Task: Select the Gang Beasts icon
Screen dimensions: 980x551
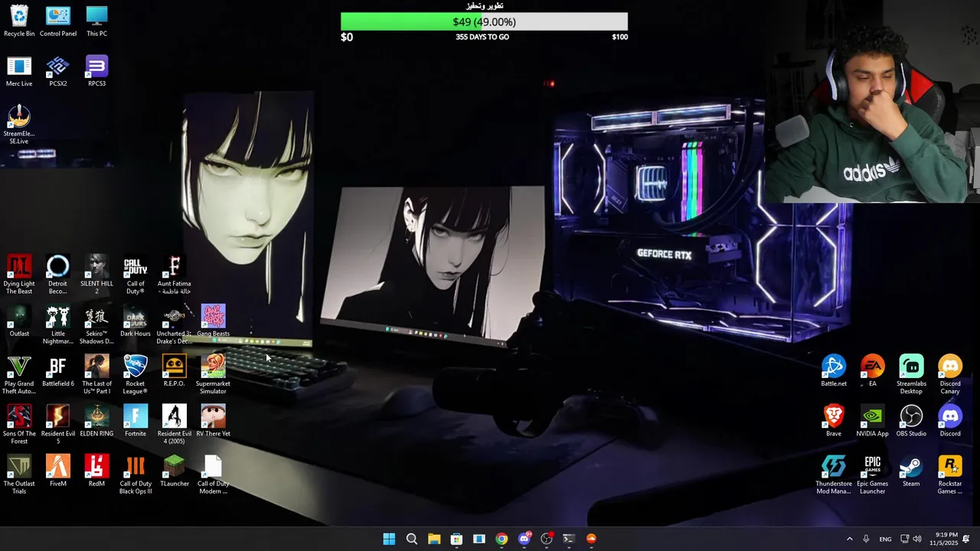Action: point(213,321)
